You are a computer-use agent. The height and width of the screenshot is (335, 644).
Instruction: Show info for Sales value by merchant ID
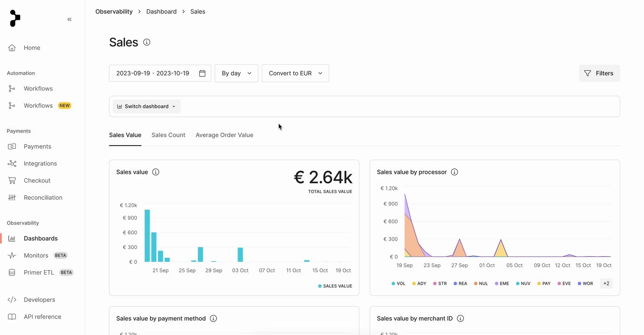[x=461, y=319]
